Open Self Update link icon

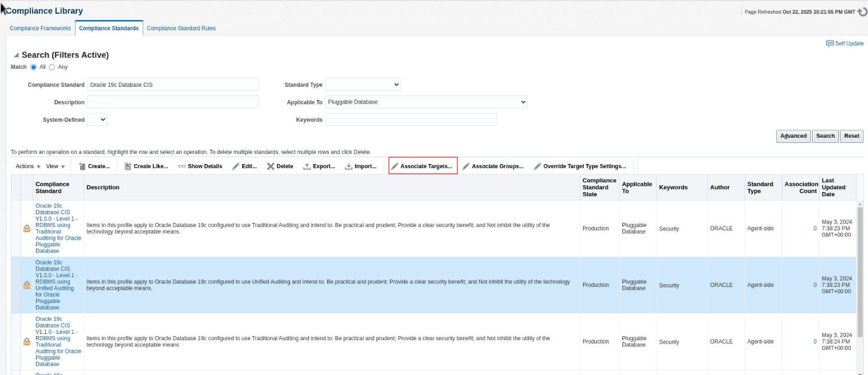(830, 43)
